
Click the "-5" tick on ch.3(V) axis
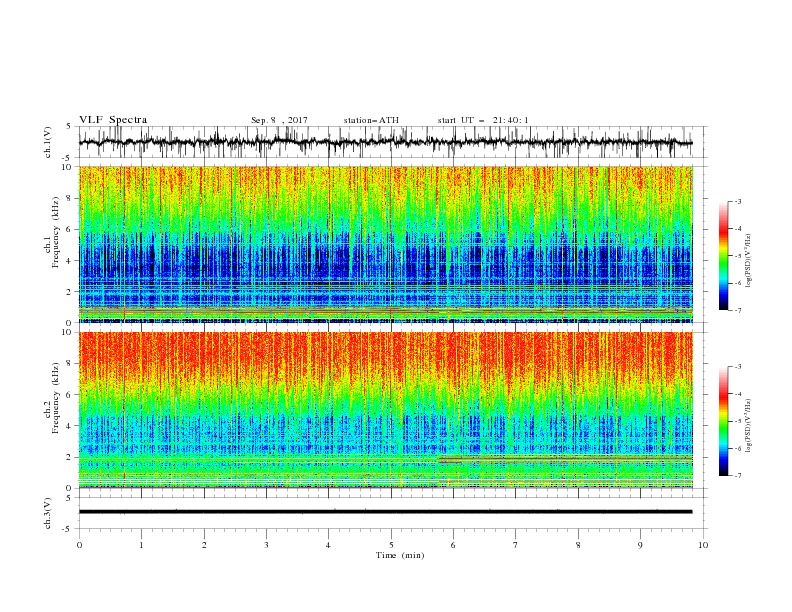(x=68, y=529)
